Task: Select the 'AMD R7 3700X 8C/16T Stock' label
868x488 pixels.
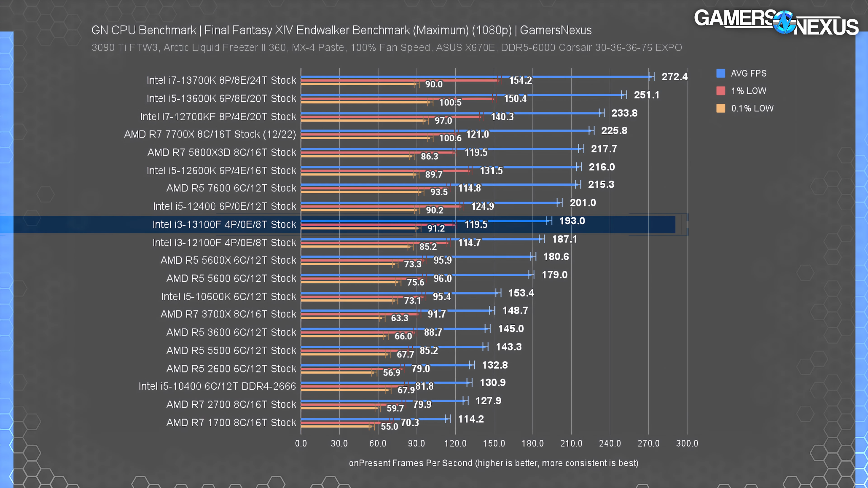Action: [229, 314]
